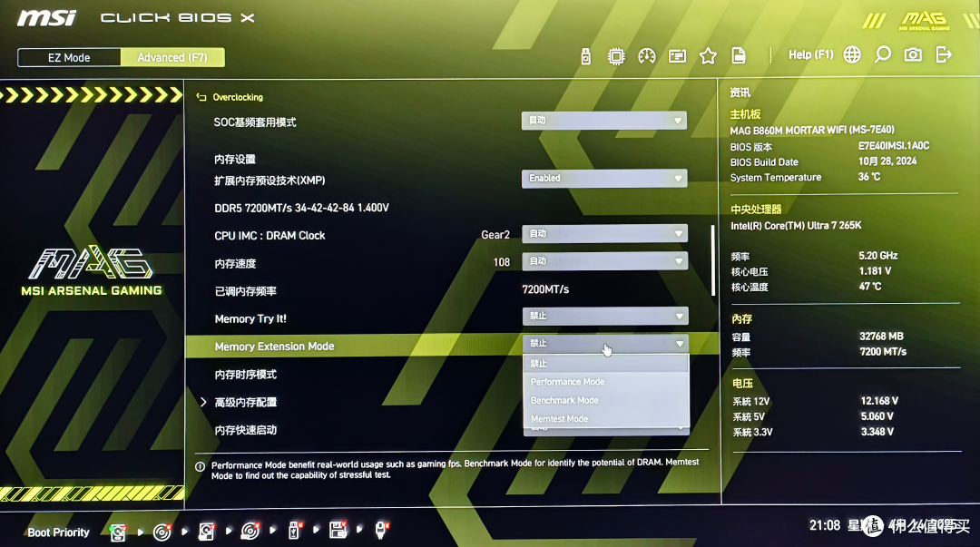Open SOC基频套用模式 dropdown

point(603,121)
